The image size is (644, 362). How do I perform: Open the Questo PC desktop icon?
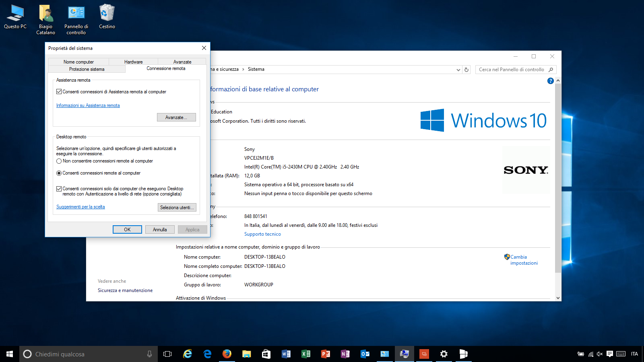click(15, 17)
